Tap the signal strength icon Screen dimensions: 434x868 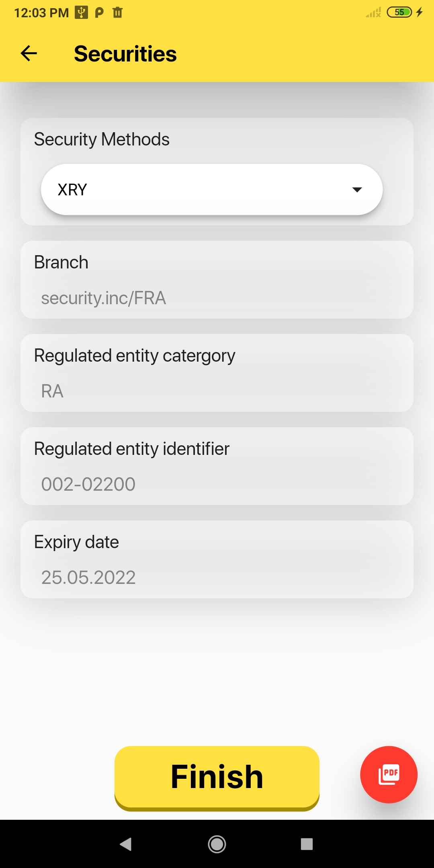click(373, 12)
